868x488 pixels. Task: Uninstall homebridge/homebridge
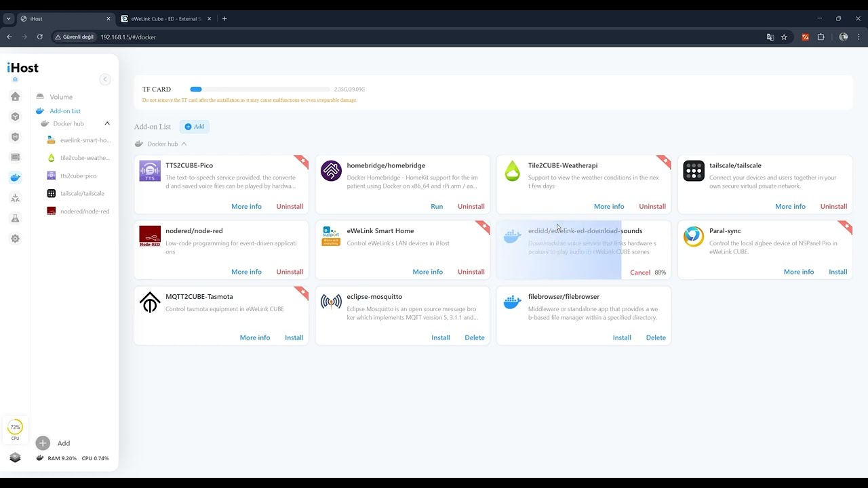click(x=471, y=207)
